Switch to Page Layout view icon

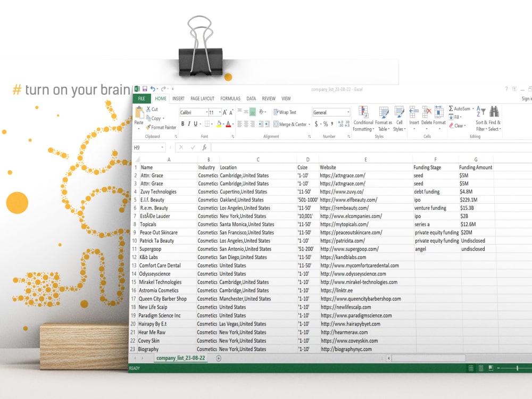(481, 368)
